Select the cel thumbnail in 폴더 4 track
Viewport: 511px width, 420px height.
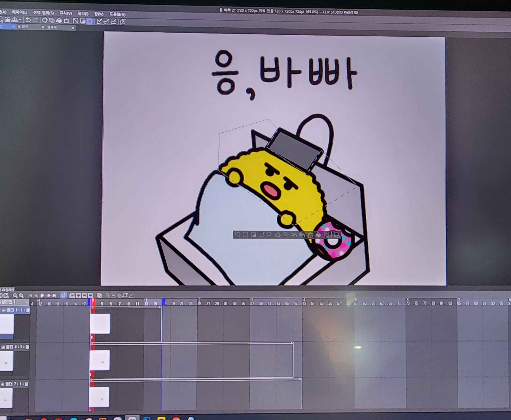point(99,360)
